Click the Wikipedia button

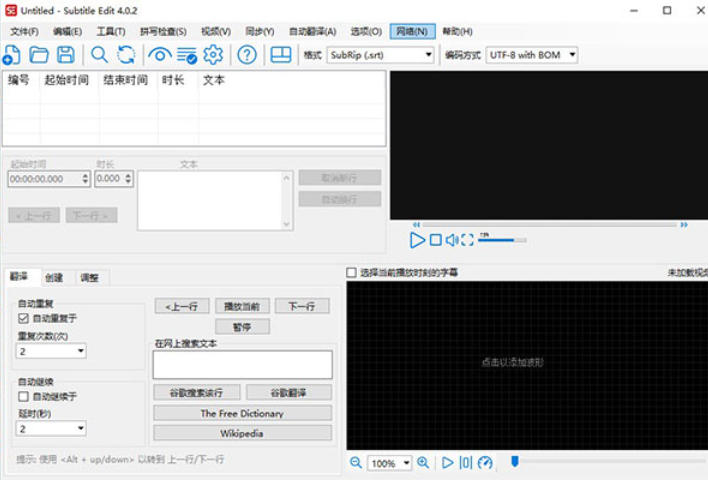coord(242,433)
